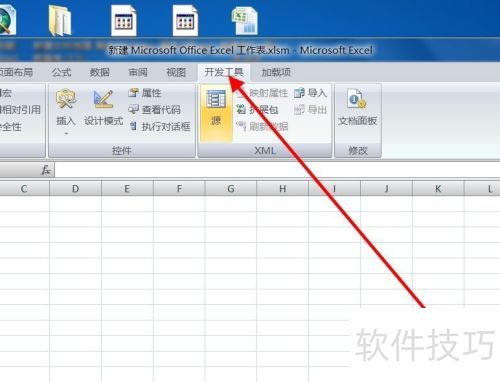Click the Record Macro (宏) button
500x382 pixels.
(x=6, y=93)
